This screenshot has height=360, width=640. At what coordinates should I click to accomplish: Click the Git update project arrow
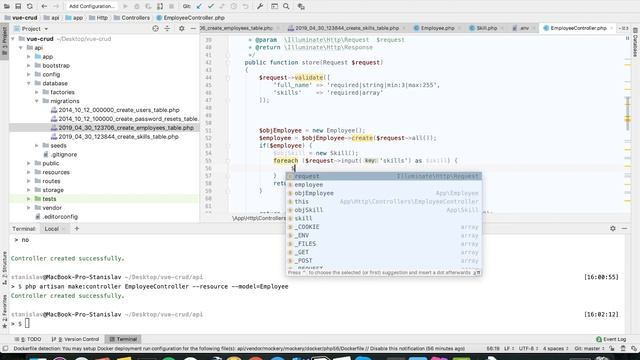coord(199,6)
